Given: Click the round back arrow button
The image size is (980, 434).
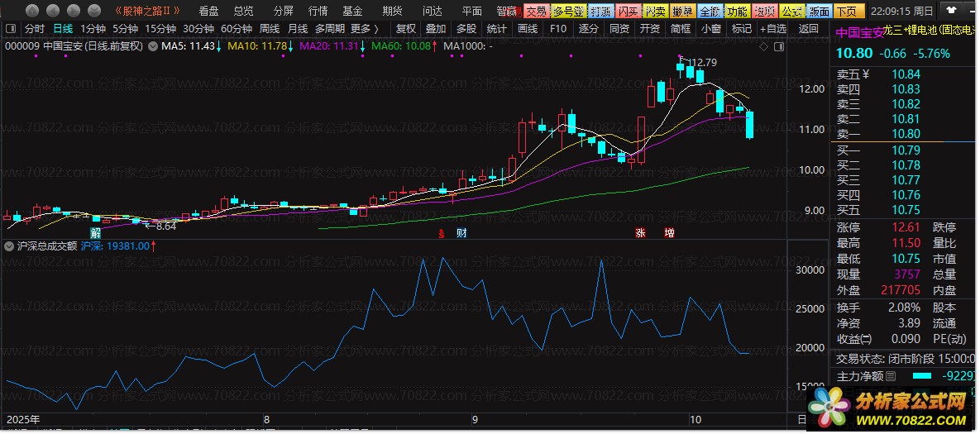Looking at the screenshot, I should pos(54,11).
